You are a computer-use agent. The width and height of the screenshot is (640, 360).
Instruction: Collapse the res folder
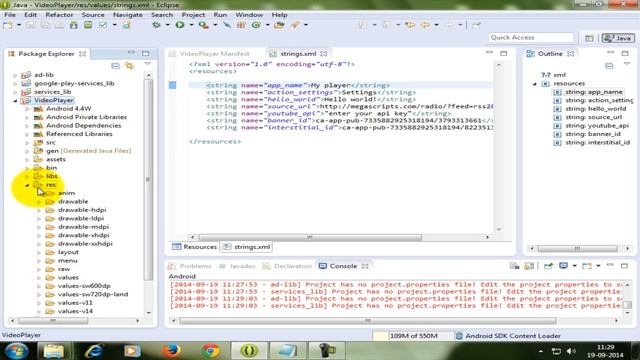27,185
